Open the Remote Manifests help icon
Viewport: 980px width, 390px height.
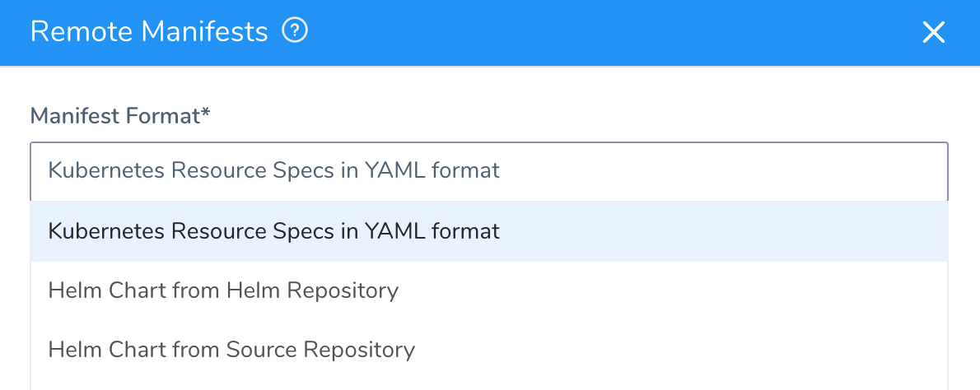[295, 30]
